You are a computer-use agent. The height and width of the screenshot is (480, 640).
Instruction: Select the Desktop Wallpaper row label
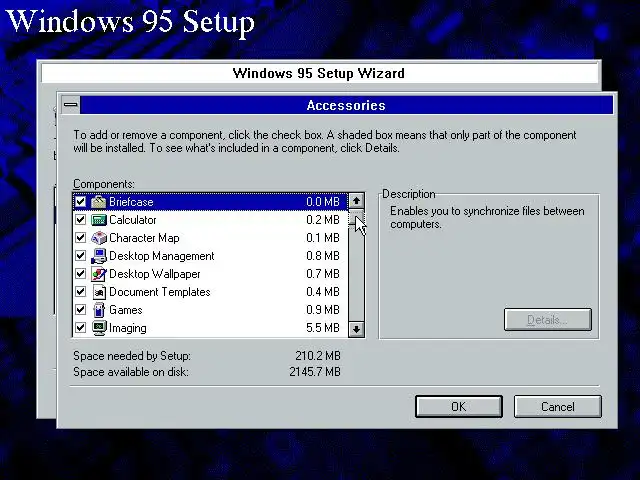click(155, 274)
